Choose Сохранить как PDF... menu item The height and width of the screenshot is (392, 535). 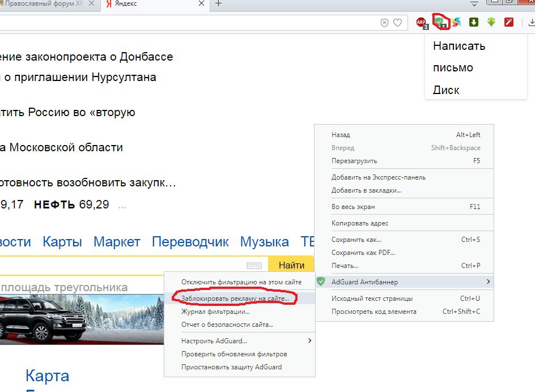tap(405, 253)
